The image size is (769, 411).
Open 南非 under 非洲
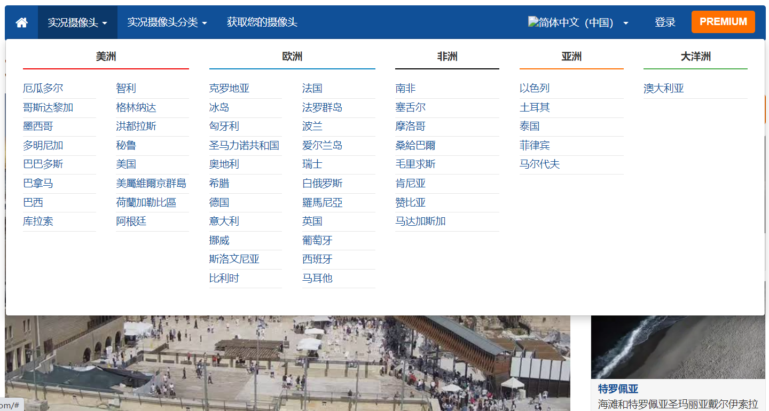pyautogui.click(x=405, y=88)
